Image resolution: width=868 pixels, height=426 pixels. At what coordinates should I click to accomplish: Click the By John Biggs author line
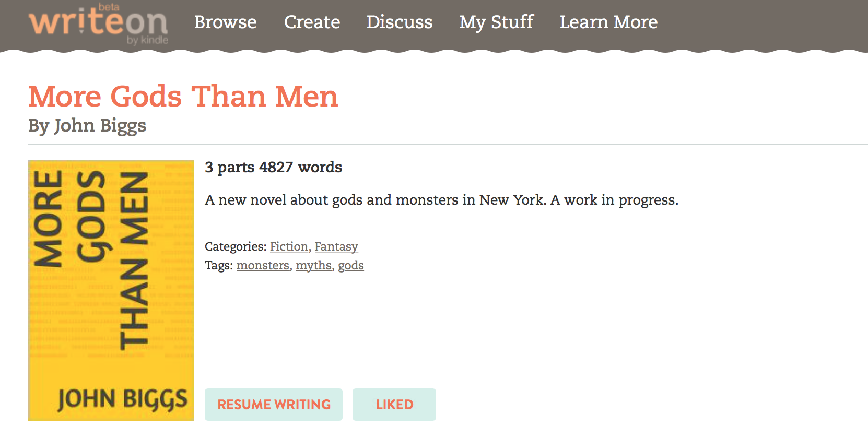[87, 126]
